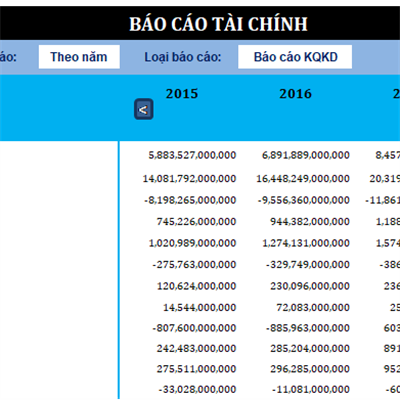400x400 pixels.
Task: Select the 2016 column header
Action: pos(295,94)
